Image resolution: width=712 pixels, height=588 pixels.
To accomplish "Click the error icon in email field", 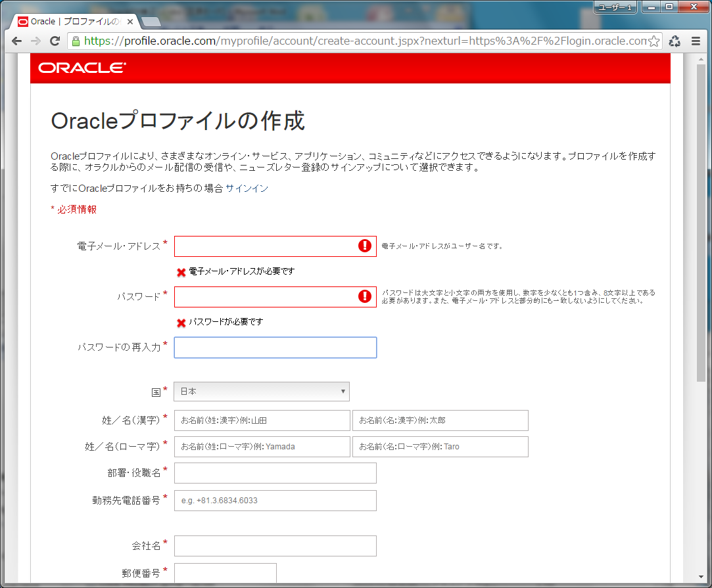I will point(365,246).
